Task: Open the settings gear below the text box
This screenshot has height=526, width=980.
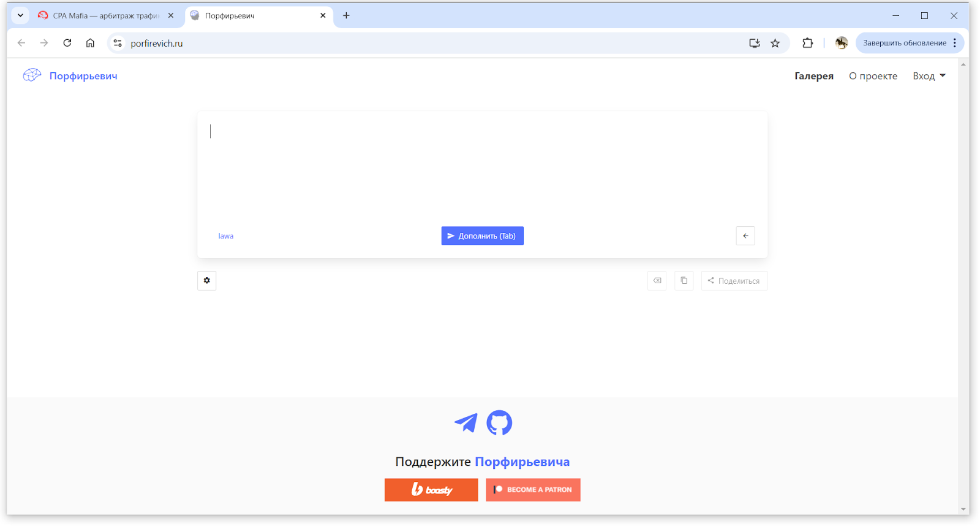Action: (207, 281)
